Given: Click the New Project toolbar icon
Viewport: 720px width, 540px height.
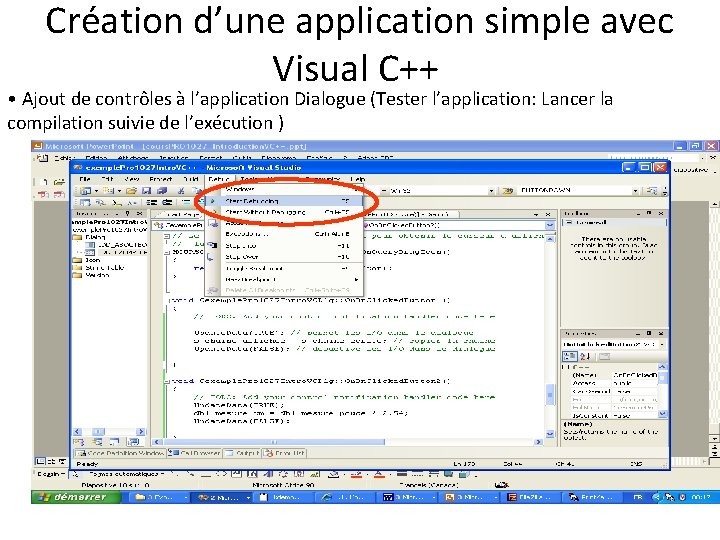Looking at the screenshot, I should (x=85, y=191).
